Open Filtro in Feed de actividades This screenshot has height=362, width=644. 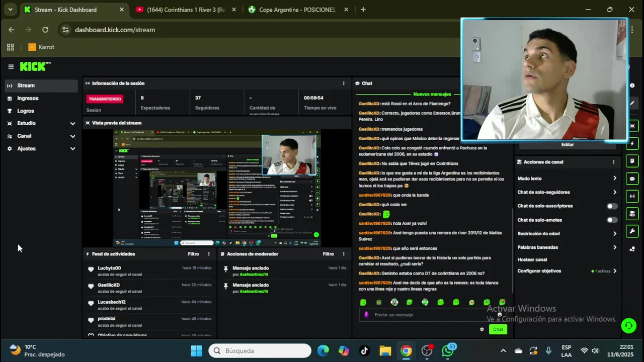pyautogui.click(x=193, y=254)
